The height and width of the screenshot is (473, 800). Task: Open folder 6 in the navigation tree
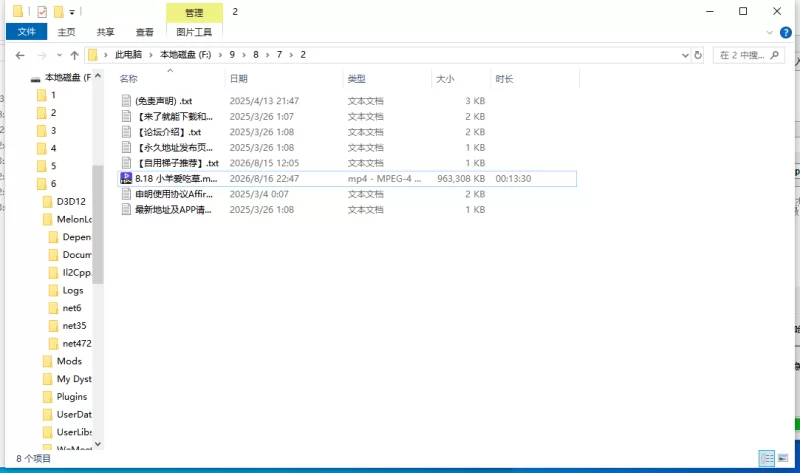[53, 184]
